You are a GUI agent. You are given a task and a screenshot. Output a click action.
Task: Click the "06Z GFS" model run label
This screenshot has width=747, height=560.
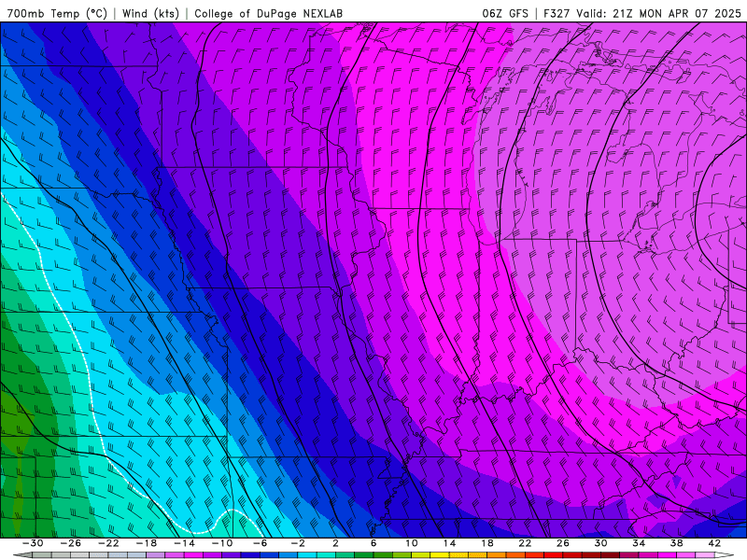click(x=505, y=13)
